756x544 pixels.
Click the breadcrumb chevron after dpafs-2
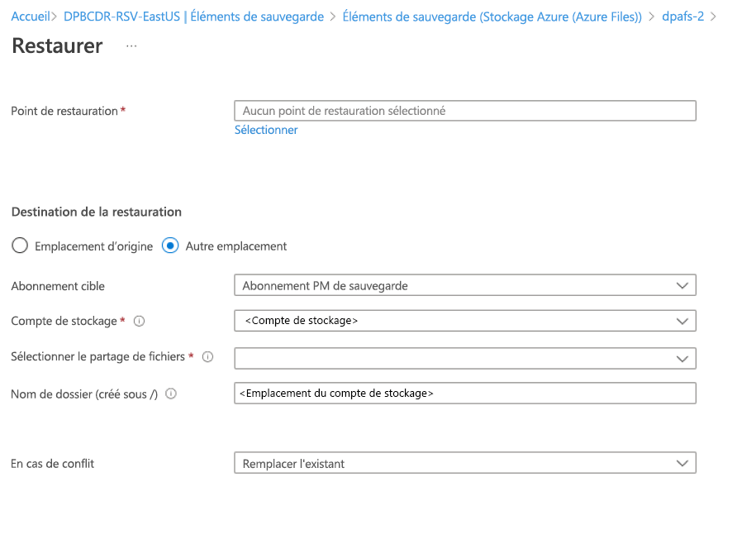point(714,17)
